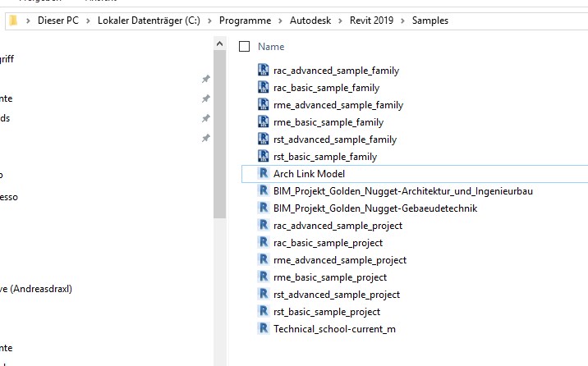Expand the chevron after Revit 2019
Image resolution: width=588 pixels, height=366 pixels.
pyautogui.click(x=402, y=21)
